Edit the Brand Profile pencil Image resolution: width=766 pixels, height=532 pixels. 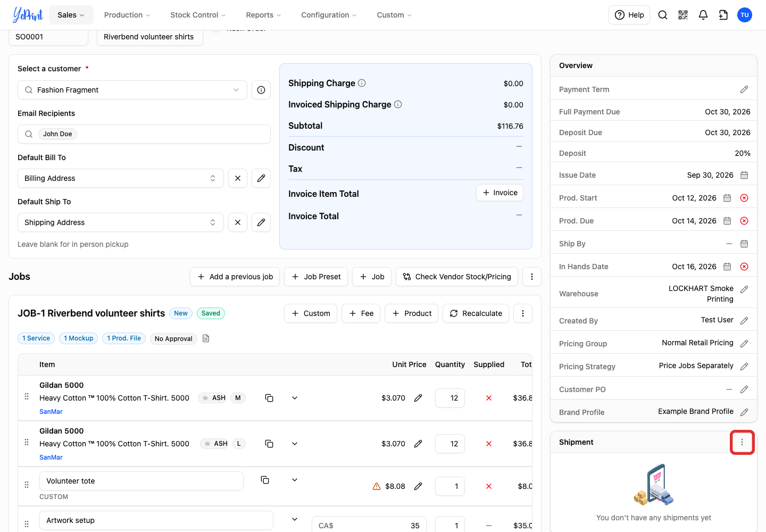click(x=744, y=412)
